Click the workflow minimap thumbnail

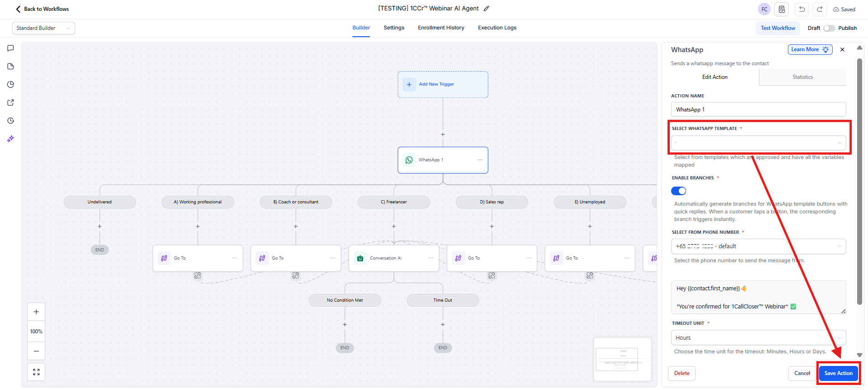622,359
